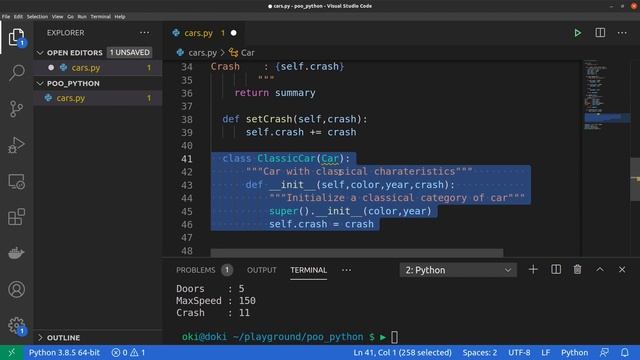Viewport: 640px width, 360px height.
Task: Open the Extensions view icon
Action: [16, 217]
